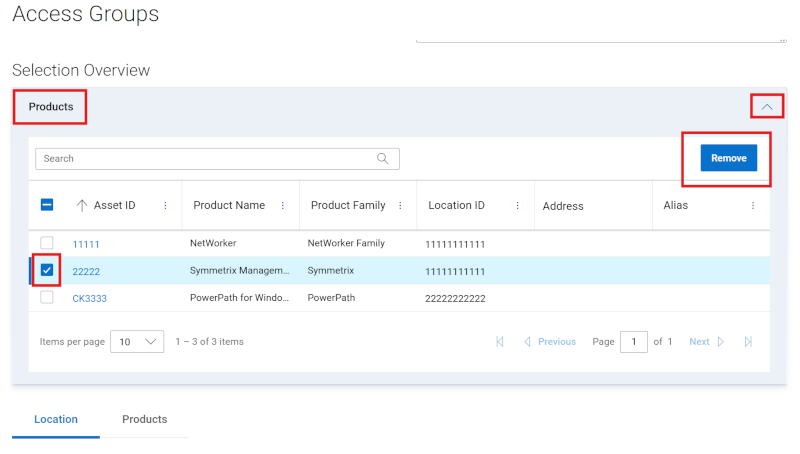This screenshot has height=454, width=800.
Task: Open Location ID column options menu
Action: tap(518, 206)
